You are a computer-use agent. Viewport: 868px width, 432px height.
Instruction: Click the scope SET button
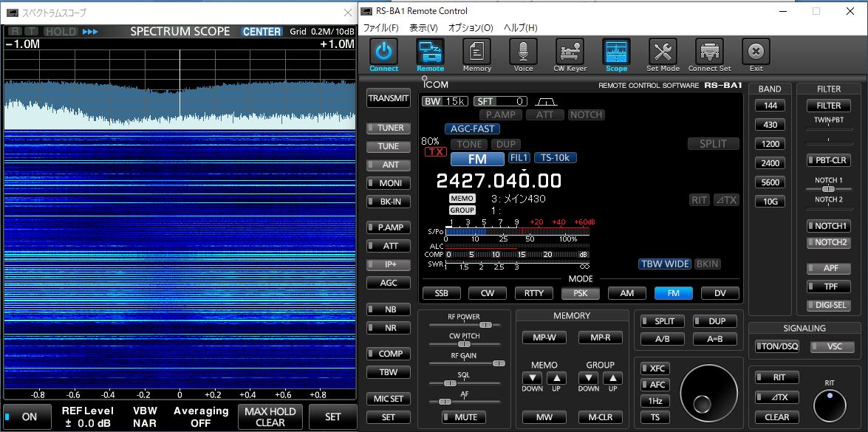pos(332,416)
